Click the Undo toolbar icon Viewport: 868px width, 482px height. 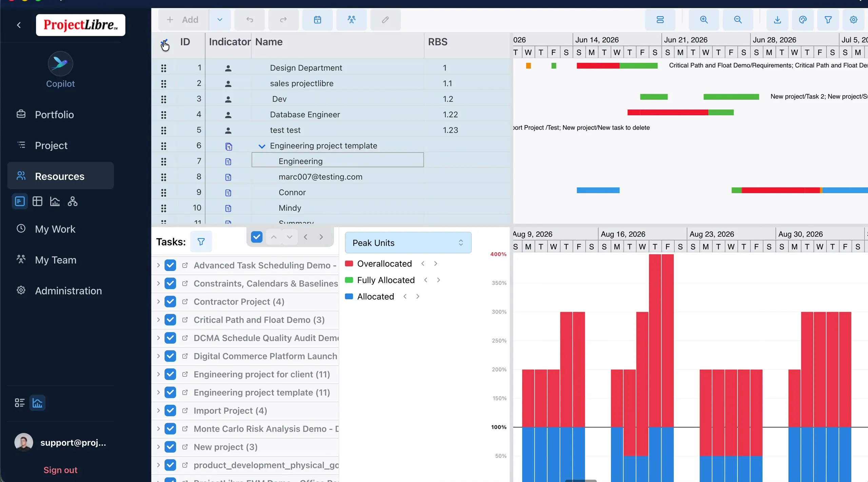(250, 20)
